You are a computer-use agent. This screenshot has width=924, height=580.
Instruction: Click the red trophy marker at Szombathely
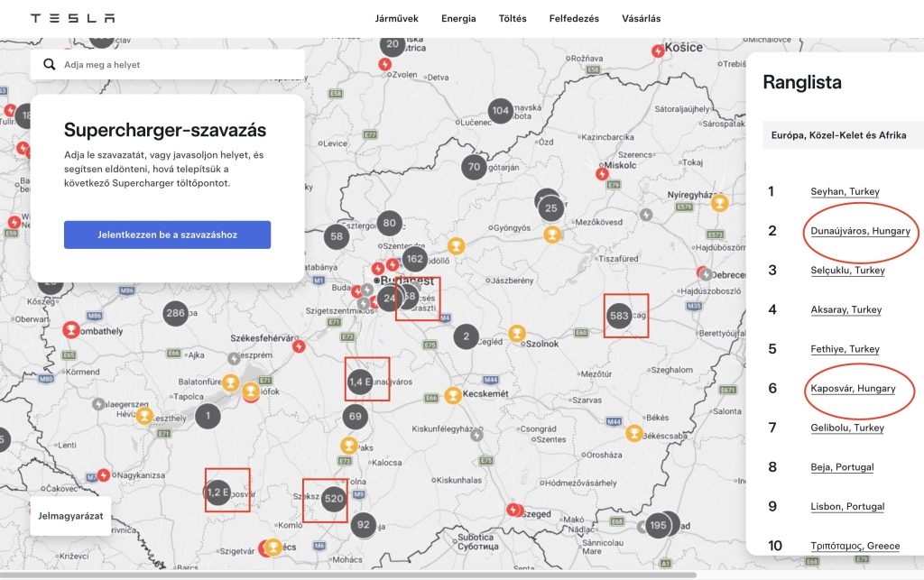coord(71,330)
